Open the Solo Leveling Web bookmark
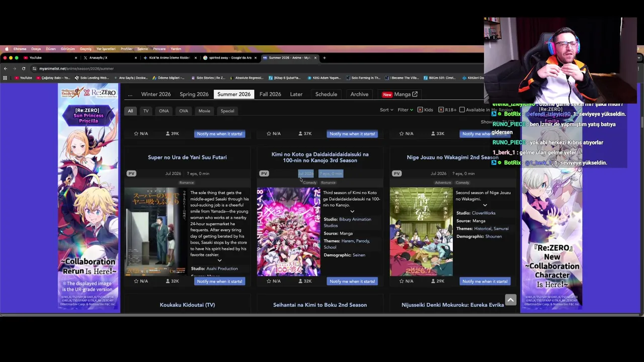 point(92,78)
